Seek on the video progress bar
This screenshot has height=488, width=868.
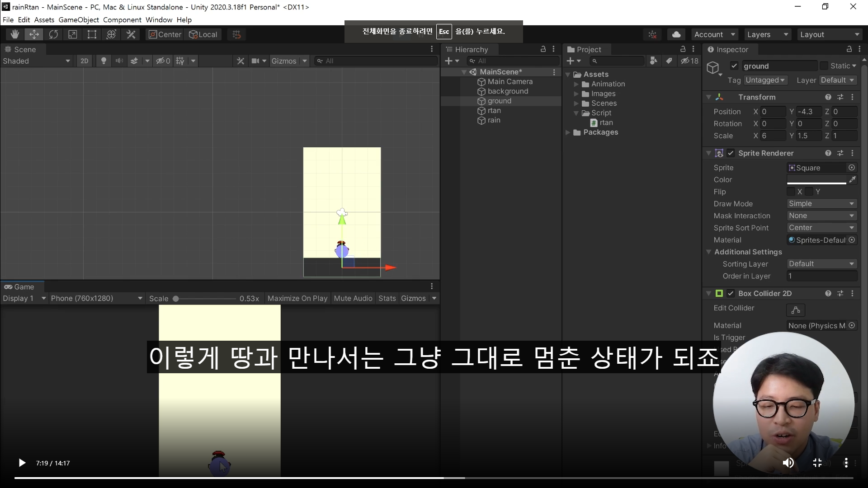pos(434,478)
